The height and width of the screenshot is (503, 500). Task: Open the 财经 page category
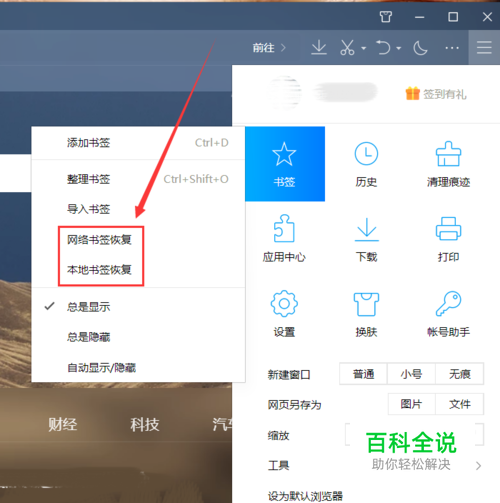(x=62, y=425)
